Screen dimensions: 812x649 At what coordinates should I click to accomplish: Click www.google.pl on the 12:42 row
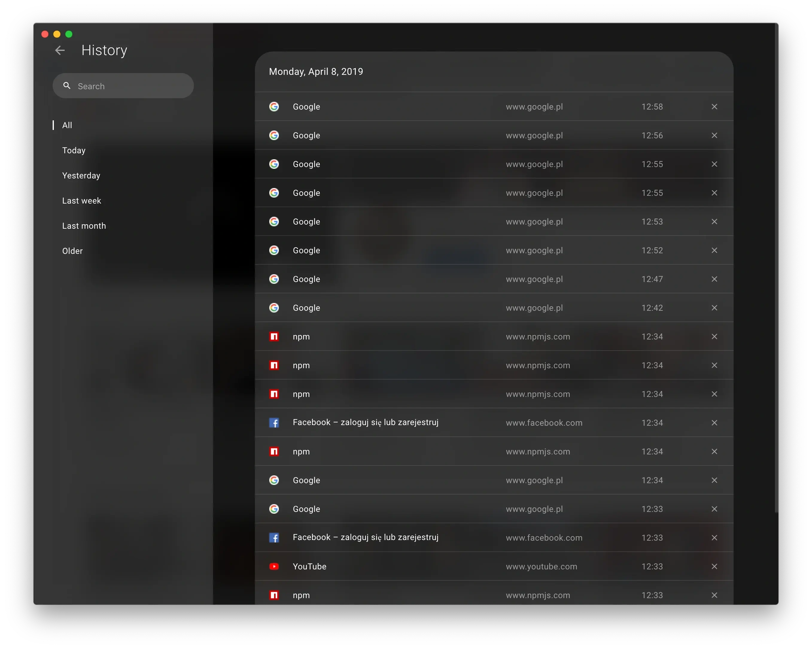pyautogui.click(x=534, y=308)
